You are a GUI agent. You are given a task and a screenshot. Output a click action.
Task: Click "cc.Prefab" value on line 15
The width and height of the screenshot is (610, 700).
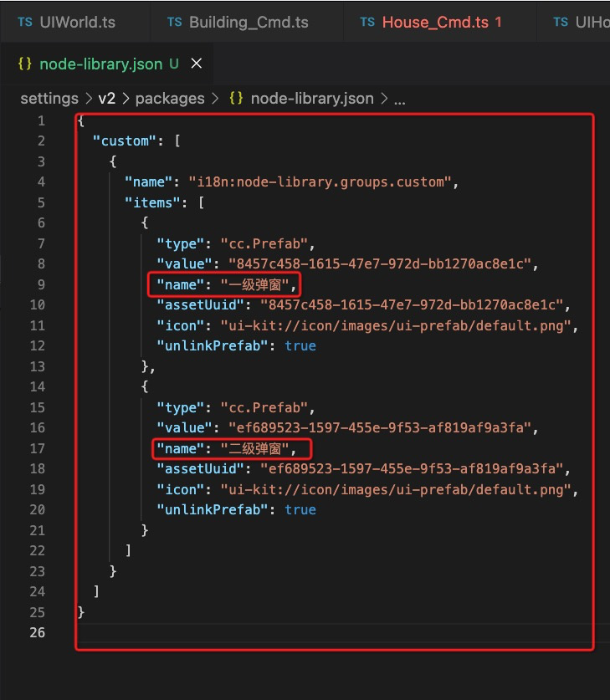tap(264, 407)
